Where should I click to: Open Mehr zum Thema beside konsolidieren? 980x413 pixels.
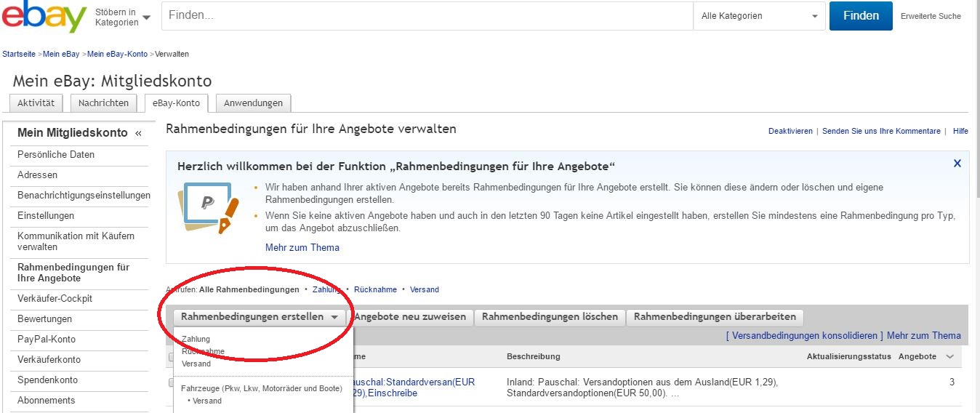point(924,335)
